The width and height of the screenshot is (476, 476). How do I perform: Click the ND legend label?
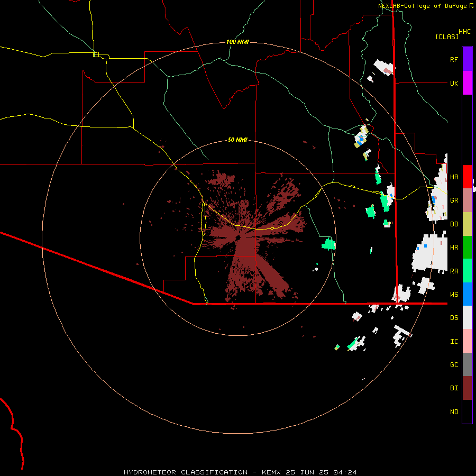454,412
